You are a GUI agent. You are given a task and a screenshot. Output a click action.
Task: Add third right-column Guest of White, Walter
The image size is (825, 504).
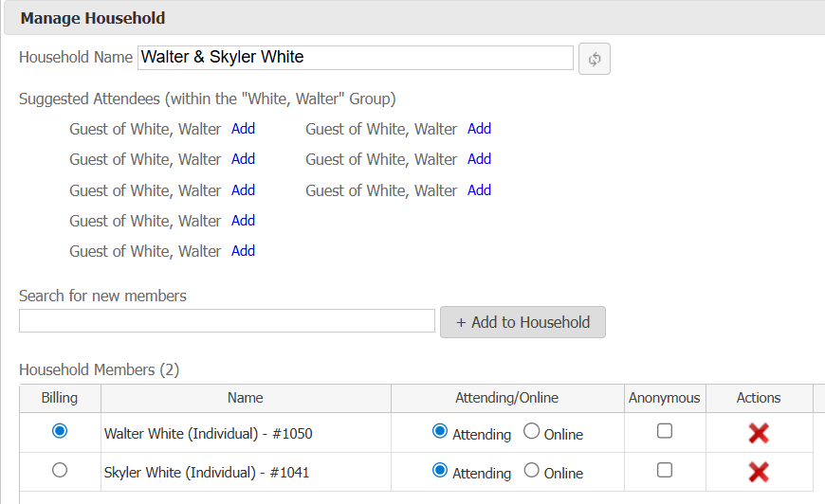point(479,190)
